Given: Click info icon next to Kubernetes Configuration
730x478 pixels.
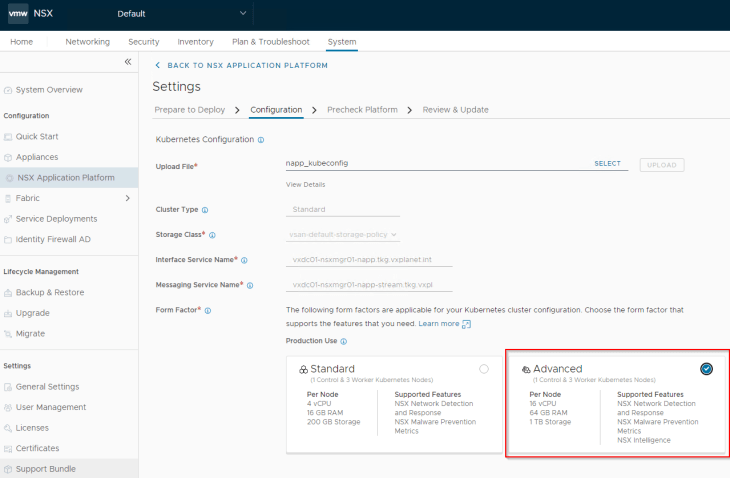Looking at the screenshot, I should (x=261, y=140).
